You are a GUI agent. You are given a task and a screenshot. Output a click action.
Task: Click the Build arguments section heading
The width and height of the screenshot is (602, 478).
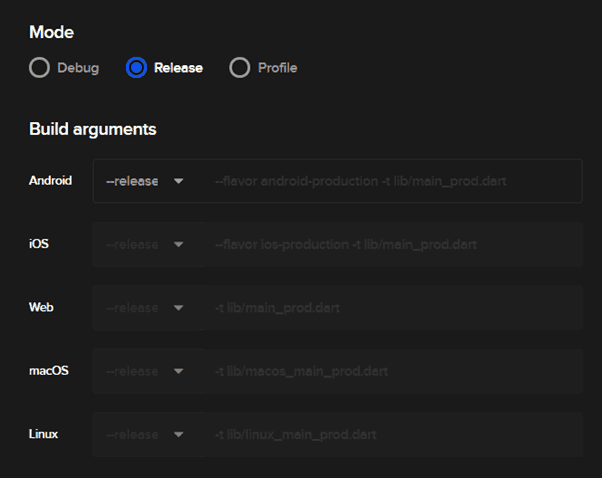(92, 129)
